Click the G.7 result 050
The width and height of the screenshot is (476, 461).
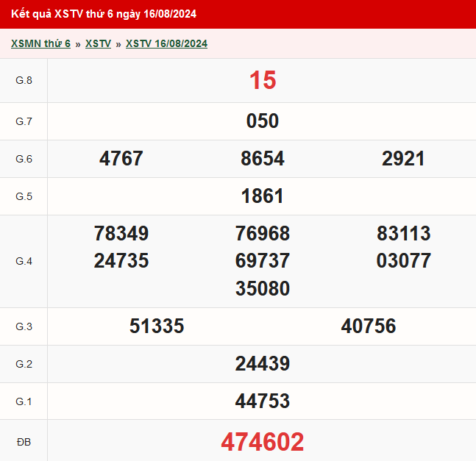point(263,121)
